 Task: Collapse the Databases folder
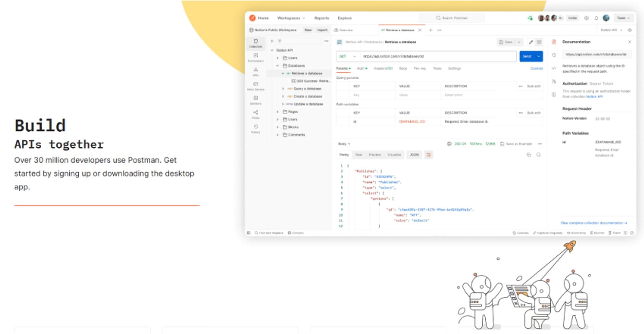coord(277,66)
